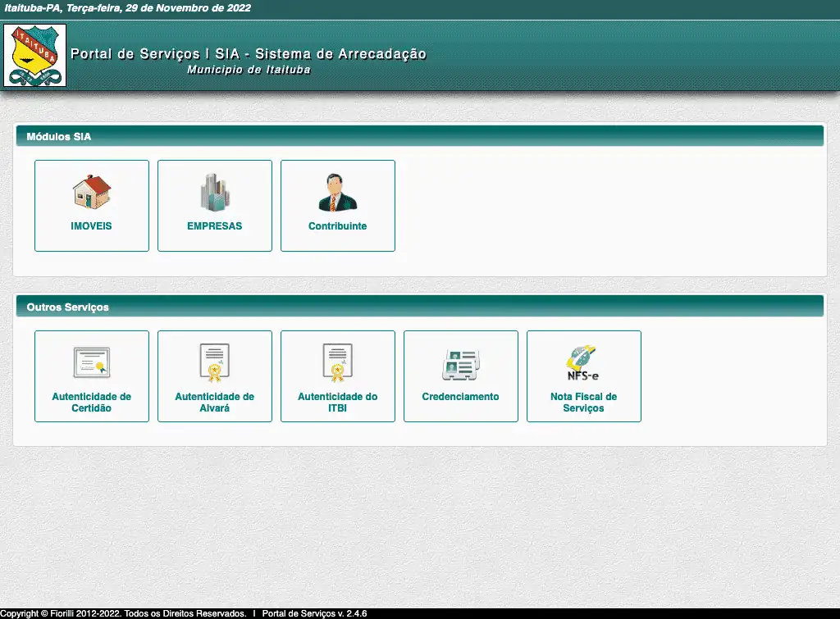
Task: Open the NFS-e icon
Action: (583, 362)
